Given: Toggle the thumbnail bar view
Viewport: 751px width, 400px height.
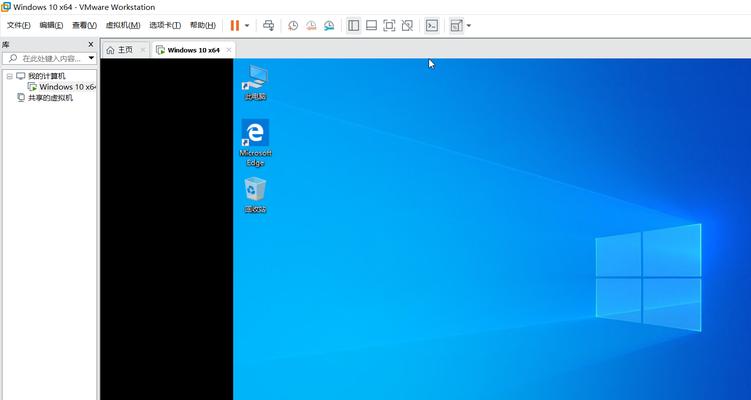Looking at the screenshot, I should tap(371, 25).
